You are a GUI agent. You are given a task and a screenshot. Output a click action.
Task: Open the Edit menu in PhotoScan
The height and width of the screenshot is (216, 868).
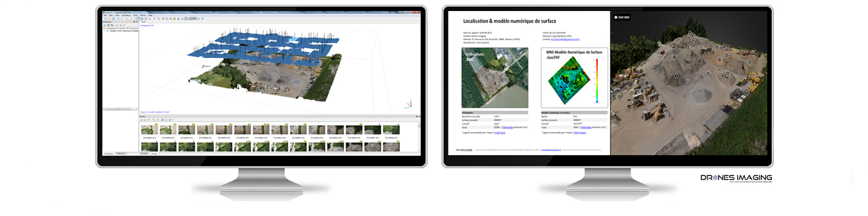click(x=111, y=16)
